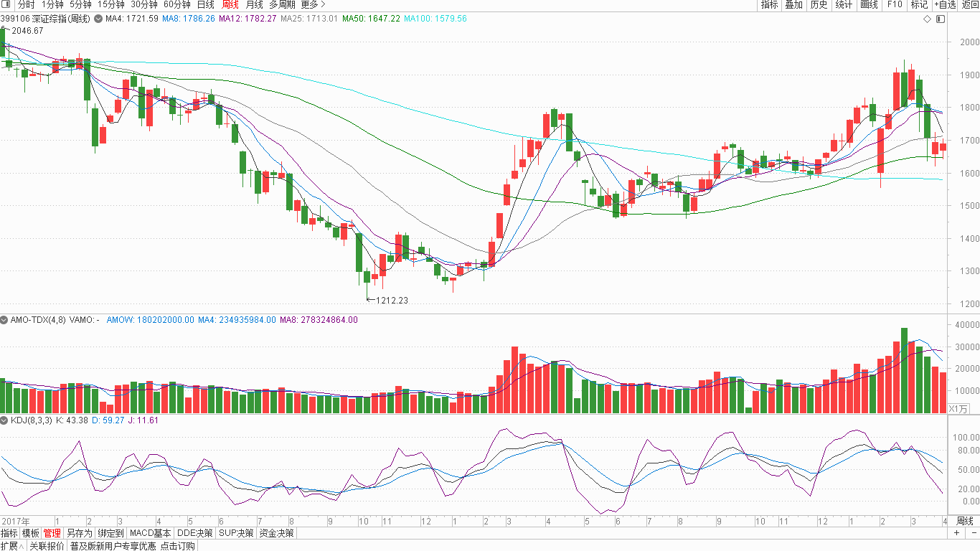Click the 2017年 label on timeline
Screen dimensions: 980x551
16,521
